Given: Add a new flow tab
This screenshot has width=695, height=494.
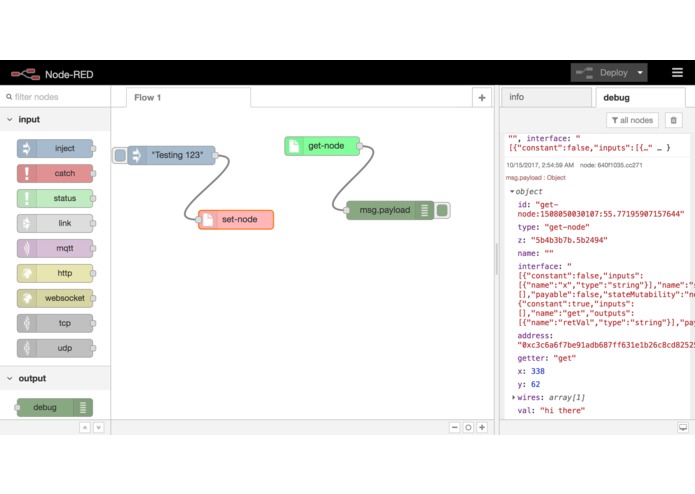Looking at the screenshot, I should pos(482,97).
